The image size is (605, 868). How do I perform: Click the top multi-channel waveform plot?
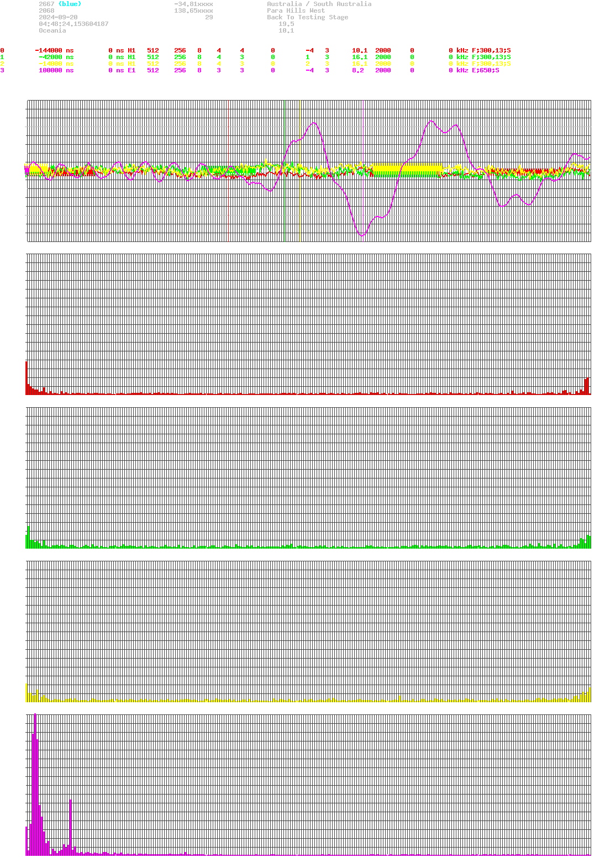pos(308,171)
